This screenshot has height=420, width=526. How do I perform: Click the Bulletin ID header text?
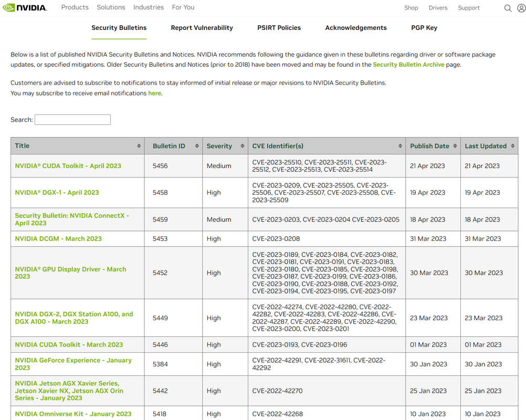(x=169, y=146)
